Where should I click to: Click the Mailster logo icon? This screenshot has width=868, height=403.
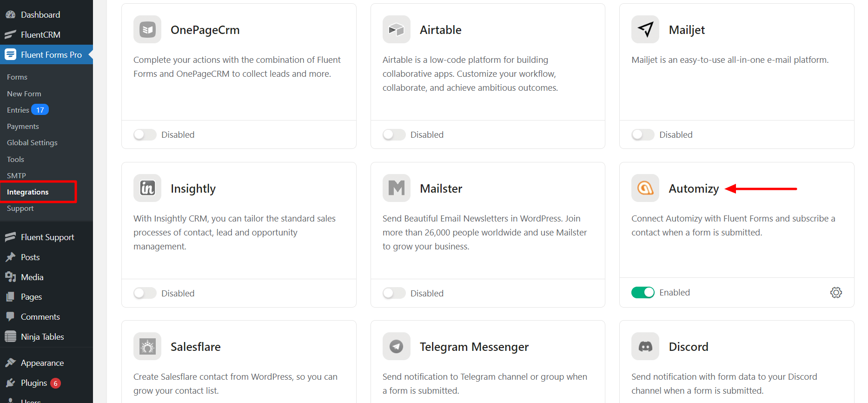pyautogui.click(x=396, y=188)
